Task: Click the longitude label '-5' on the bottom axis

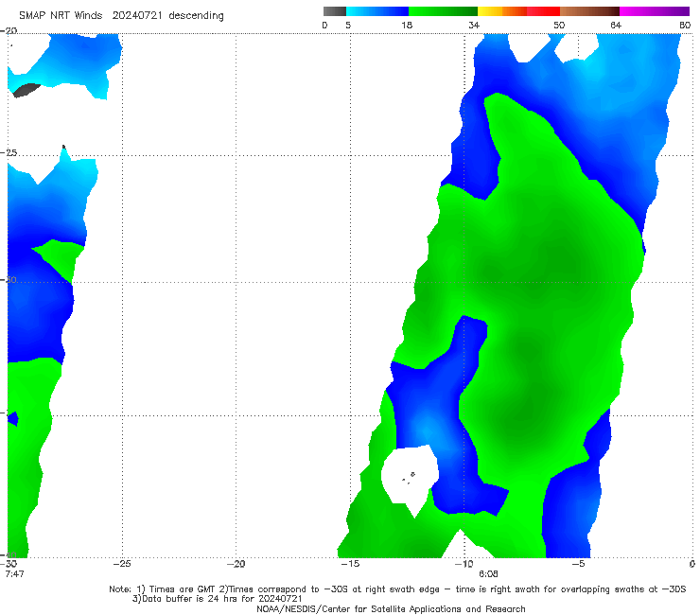Action: click(578, 564)
